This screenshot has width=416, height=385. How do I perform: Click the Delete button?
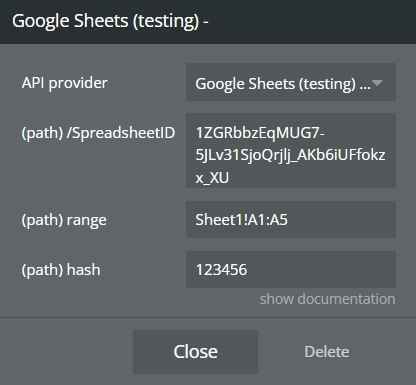pos(327,352)
